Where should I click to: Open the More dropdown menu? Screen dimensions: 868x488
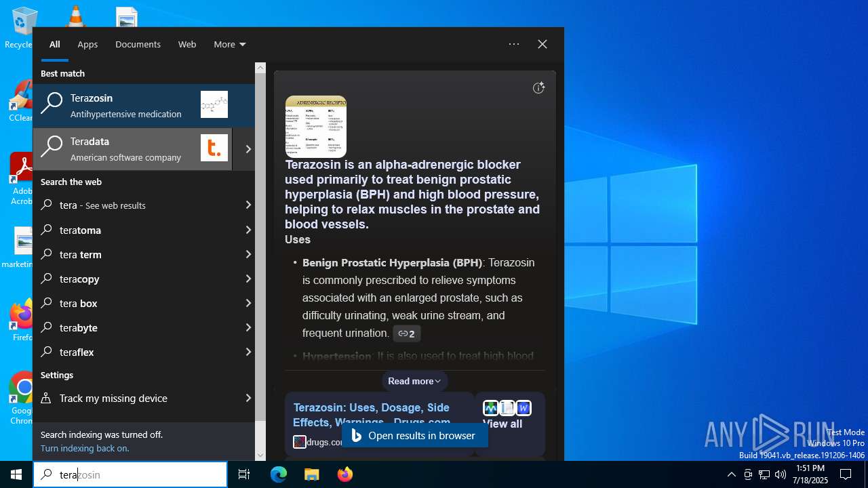coord(230,44)
